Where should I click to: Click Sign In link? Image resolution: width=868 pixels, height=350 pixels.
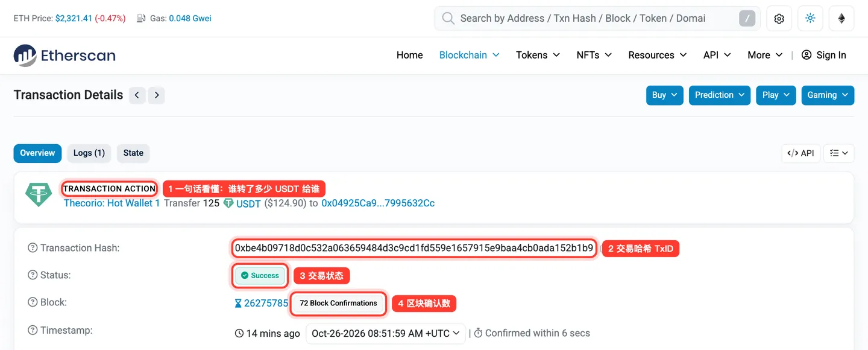(x=831, y=55)
